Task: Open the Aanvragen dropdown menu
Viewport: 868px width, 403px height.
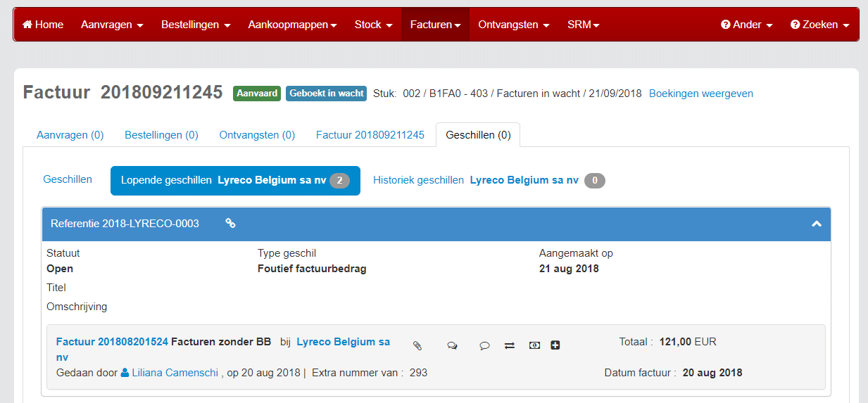Action: click(112, 25)
